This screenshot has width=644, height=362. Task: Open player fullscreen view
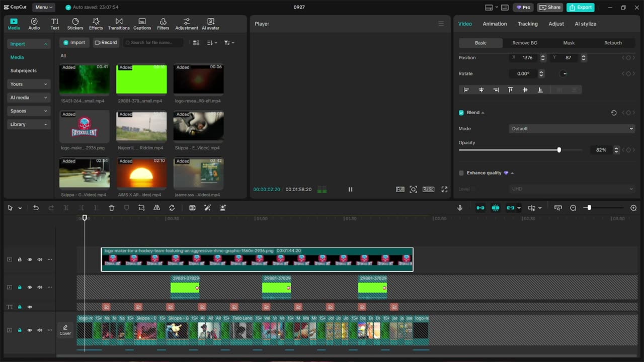pos(444,190)
